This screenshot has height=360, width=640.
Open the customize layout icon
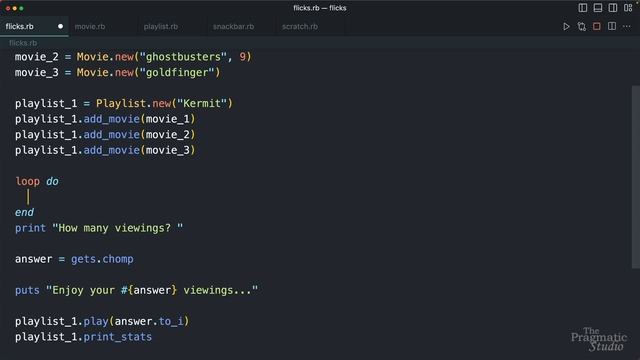[628, 8]
